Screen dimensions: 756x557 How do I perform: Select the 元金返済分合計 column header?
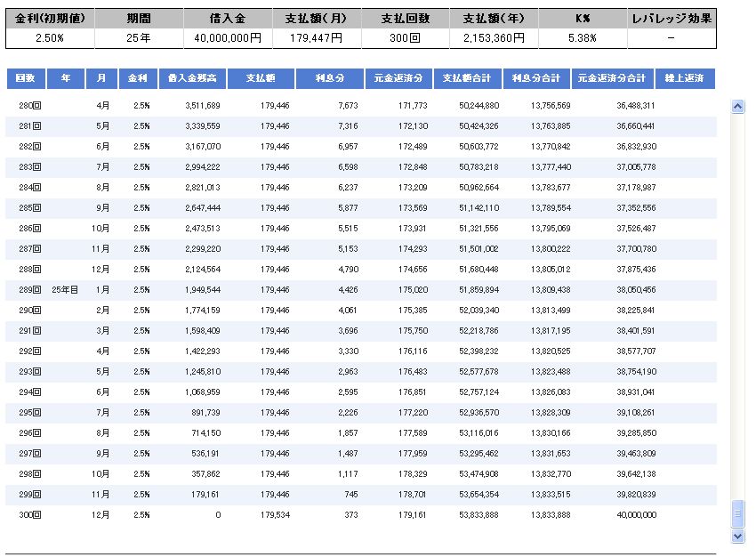(611, 78)
